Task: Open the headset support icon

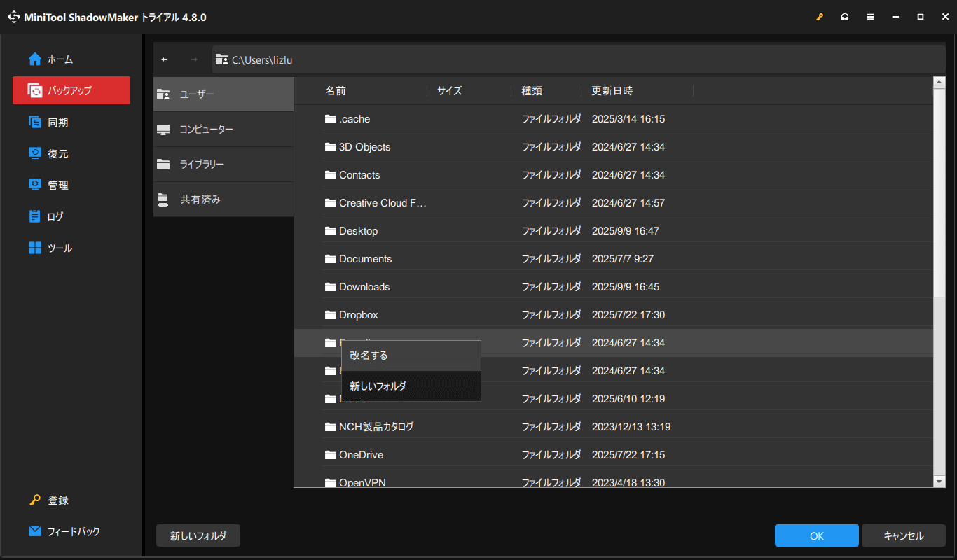Action: pos(845,17)
